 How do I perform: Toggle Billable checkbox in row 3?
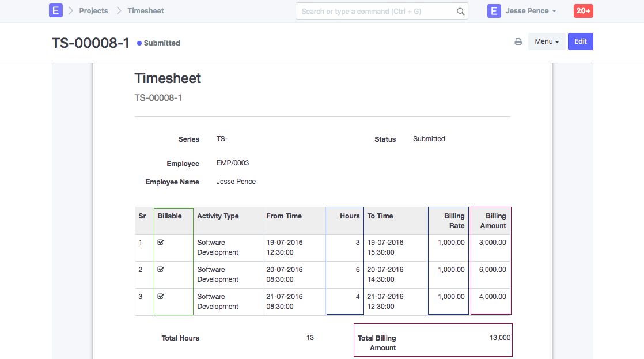(x=161, y=297)
